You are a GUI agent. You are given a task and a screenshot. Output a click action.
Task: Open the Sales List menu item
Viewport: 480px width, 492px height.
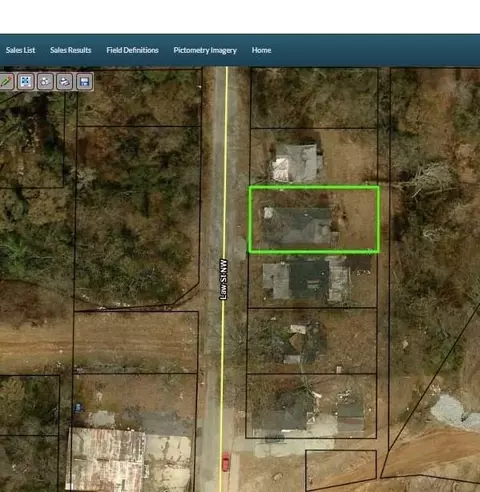(x=20, y=50)
